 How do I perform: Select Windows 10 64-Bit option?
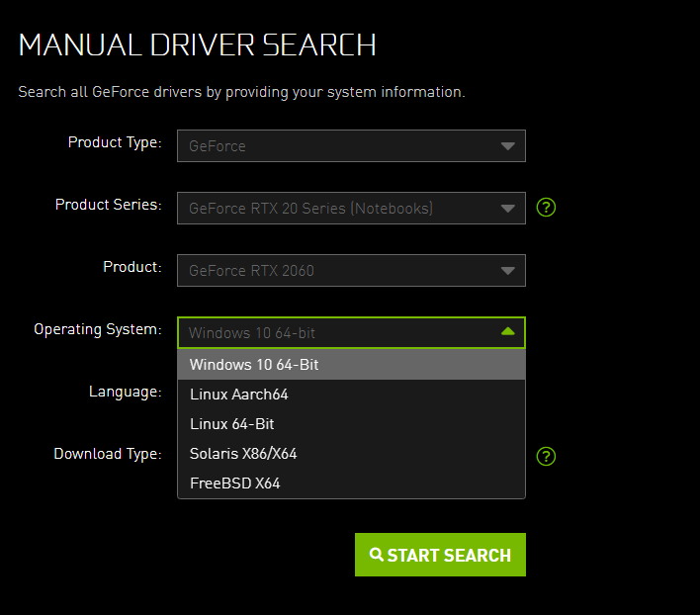click(351, 365)
